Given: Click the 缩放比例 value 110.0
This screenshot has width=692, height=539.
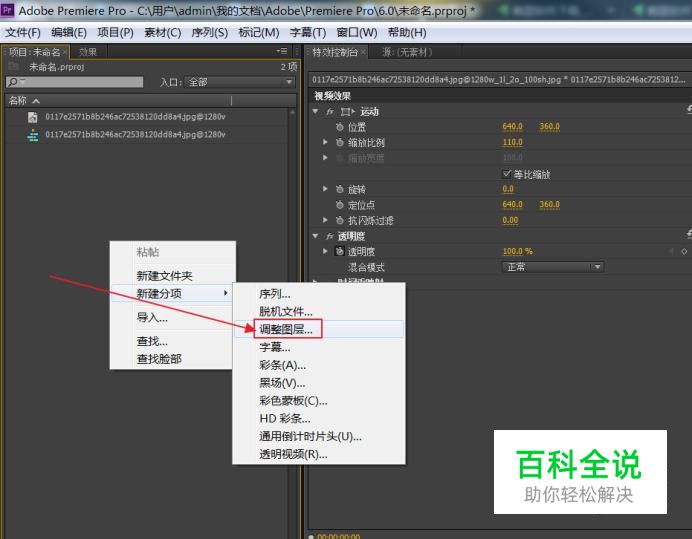Looking at the screenshot, I should pos(512,142).
